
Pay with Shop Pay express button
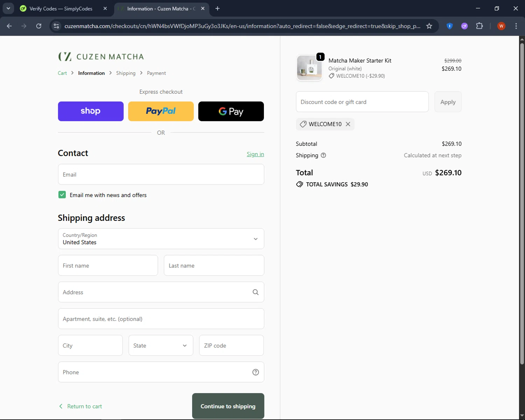click(91, 111)
